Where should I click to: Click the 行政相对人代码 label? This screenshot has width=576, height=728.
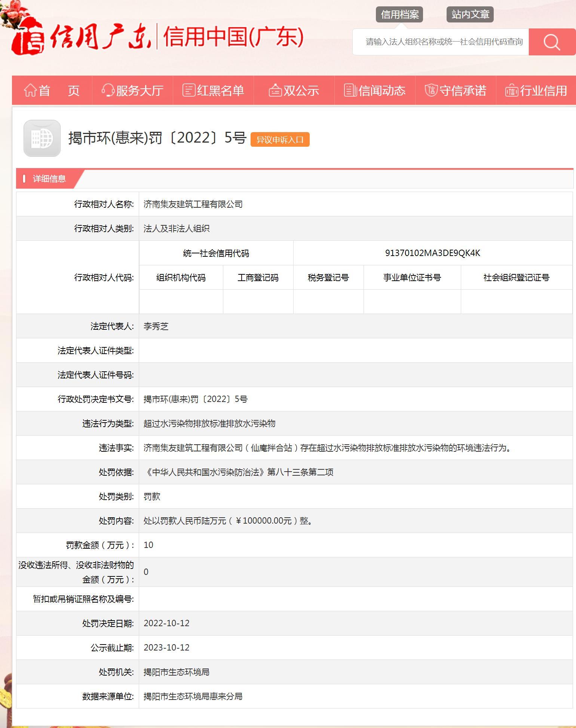[104, 278]
